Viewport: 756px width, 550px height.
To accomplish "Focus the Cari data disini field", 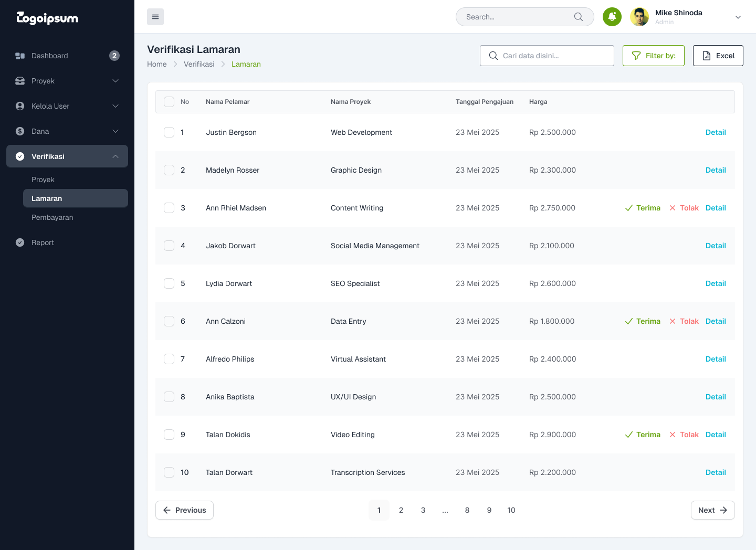I will (547, 56).
